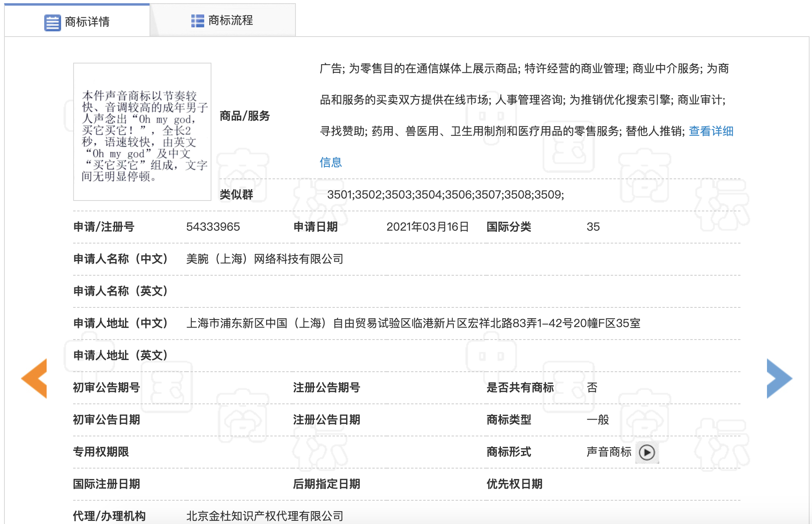Screen dimensions: 812x524
Task: Play the sound trademark audio
Action: [x=647, y=452]
